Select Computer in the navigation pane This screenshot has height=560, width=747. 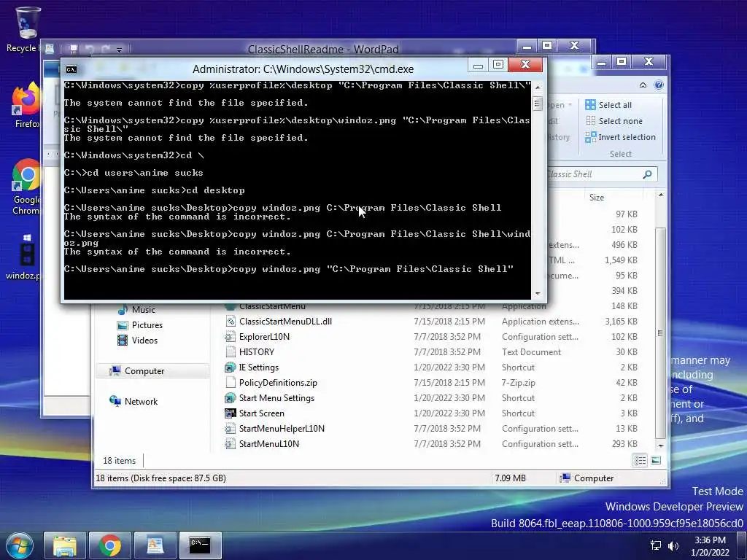(152, 371)
